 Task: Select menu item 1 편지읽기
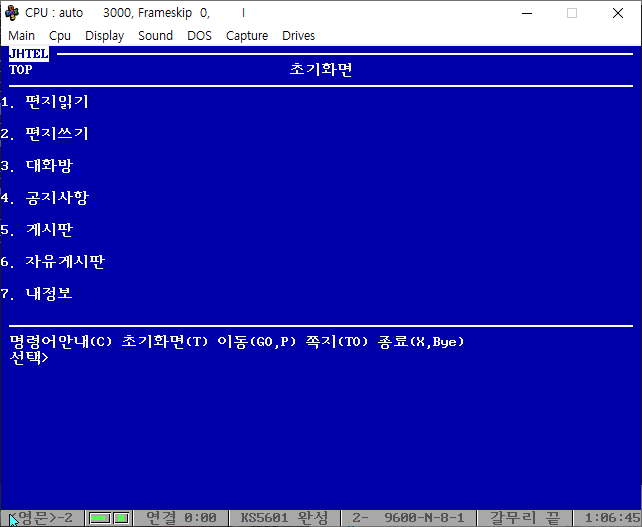pyautogui.click(x=57, y=101)
